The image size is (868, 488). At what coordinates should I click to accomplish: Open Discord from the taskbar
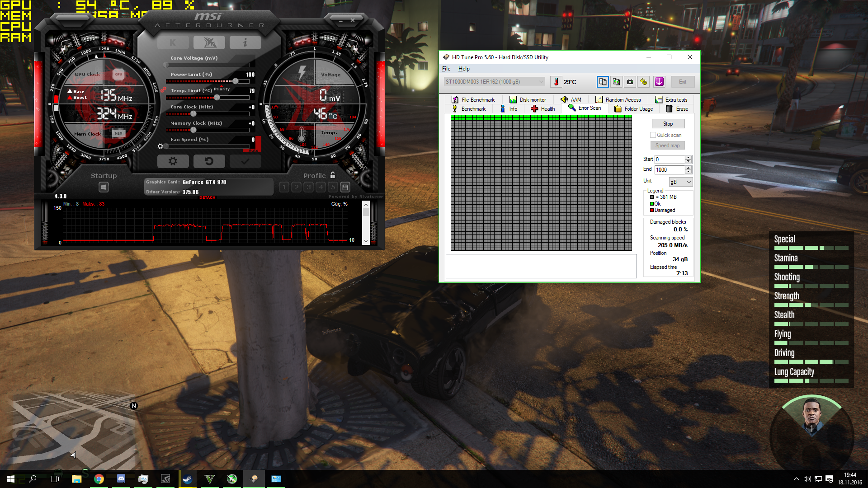coord(121,479)
